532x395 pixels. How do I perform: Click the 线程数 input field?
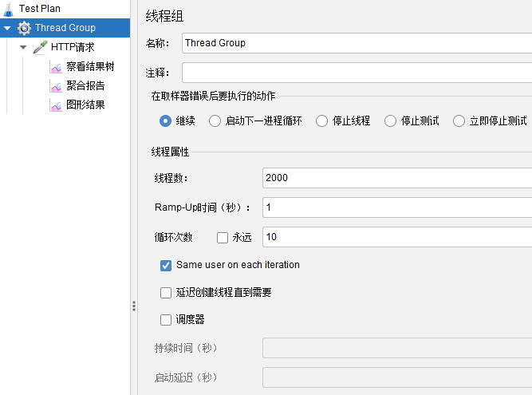[x=396, y=178]
